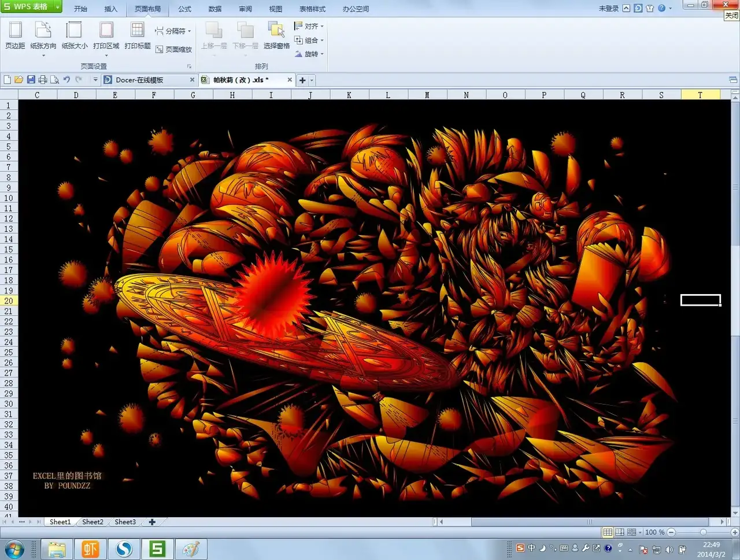Screen dimensions: 740x560
Task: Open the align (对齐) dropdown
Action: (321, 27)
